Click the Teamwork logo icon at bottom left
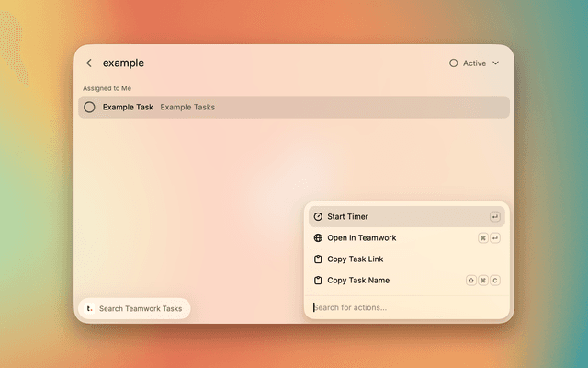This screenshot has width=588, height=368. [x=89, y=308]
